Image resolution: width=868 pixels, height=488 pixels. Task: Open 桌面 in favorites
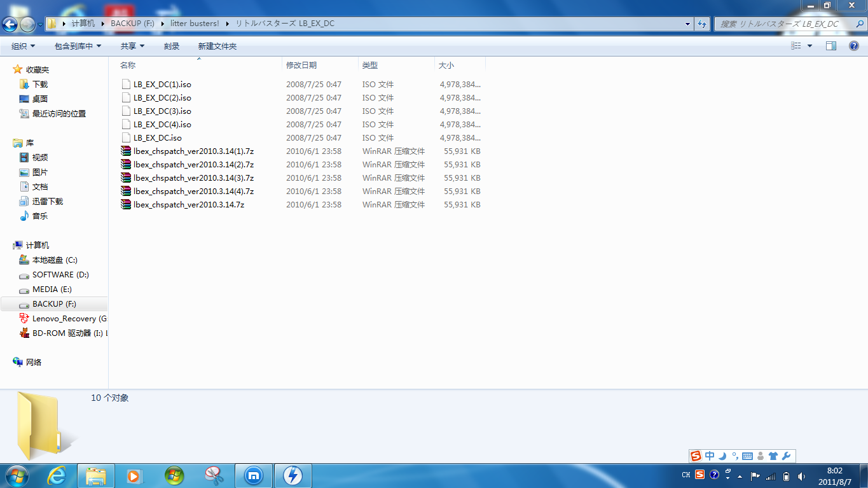[x=40, y=99]
